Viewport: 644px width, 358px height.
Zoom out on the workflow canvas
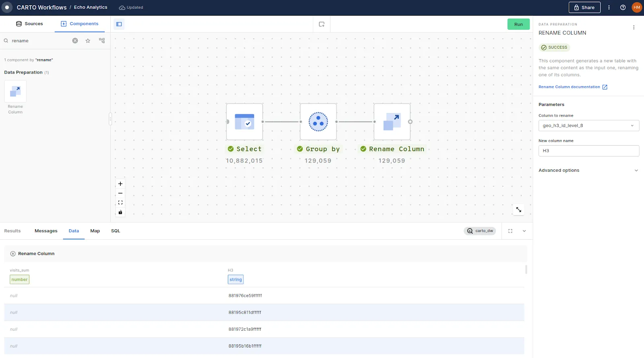coord(120,193)
